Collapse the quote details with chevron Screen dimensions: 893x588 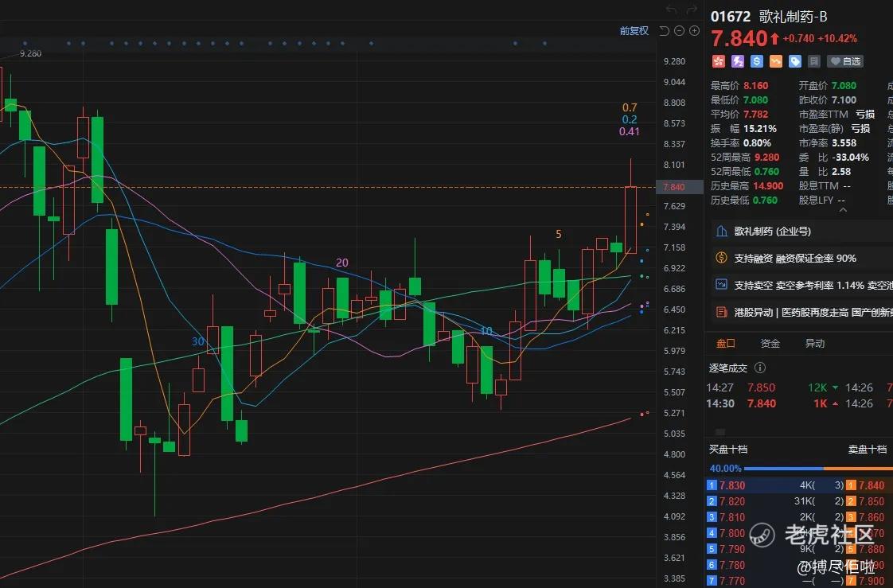(x=844, y=210)
